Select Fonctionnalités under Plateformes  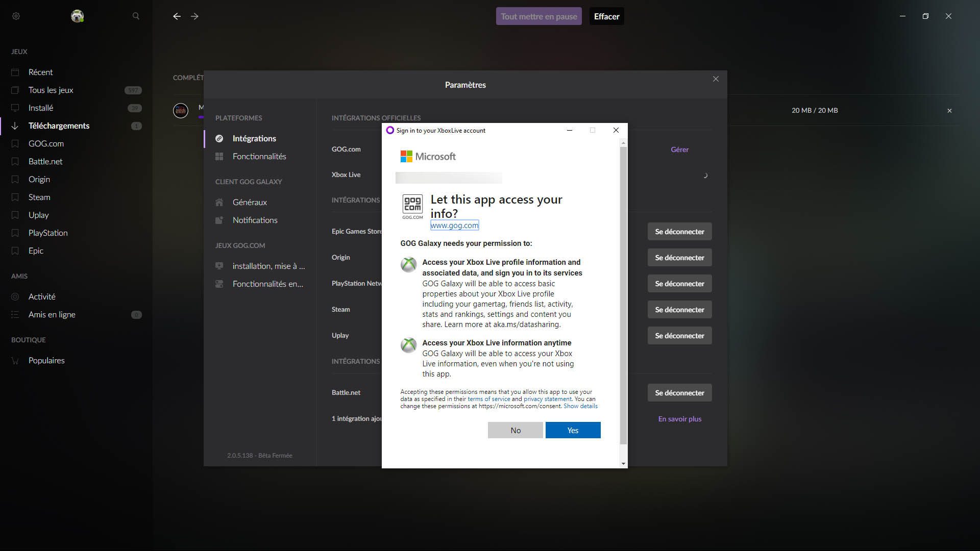(x=260, y=157)
